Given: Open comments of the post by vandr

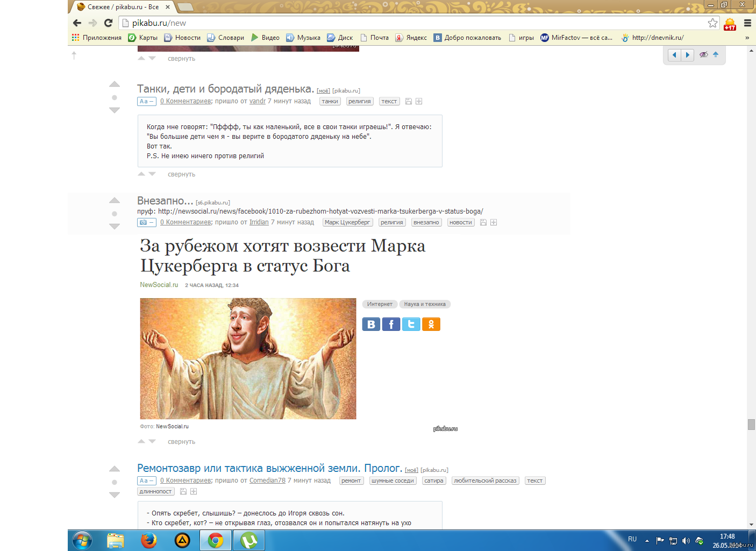Looking at the screenshot, I should coord(186,101).
